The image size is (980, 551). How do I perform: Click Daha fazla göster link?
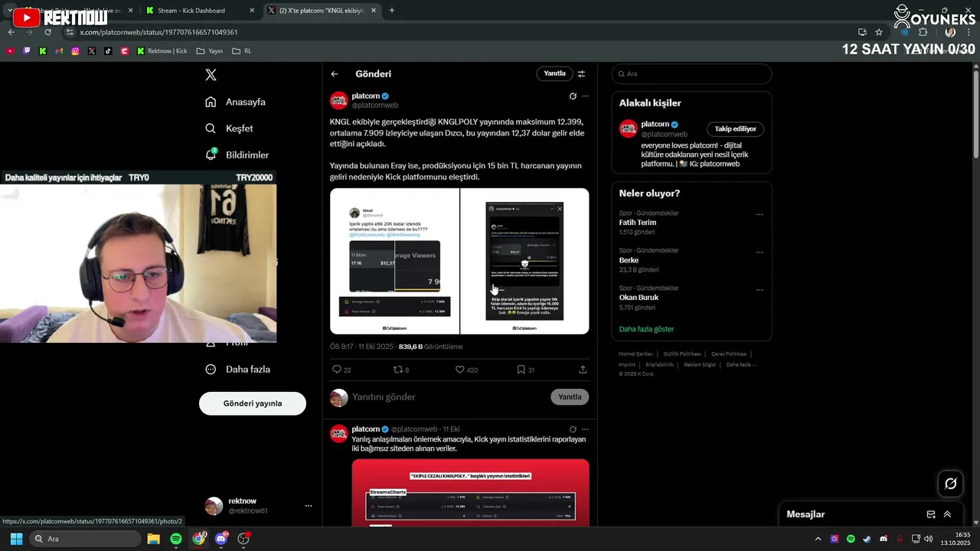pyautogui.click(x=646, y=329)
